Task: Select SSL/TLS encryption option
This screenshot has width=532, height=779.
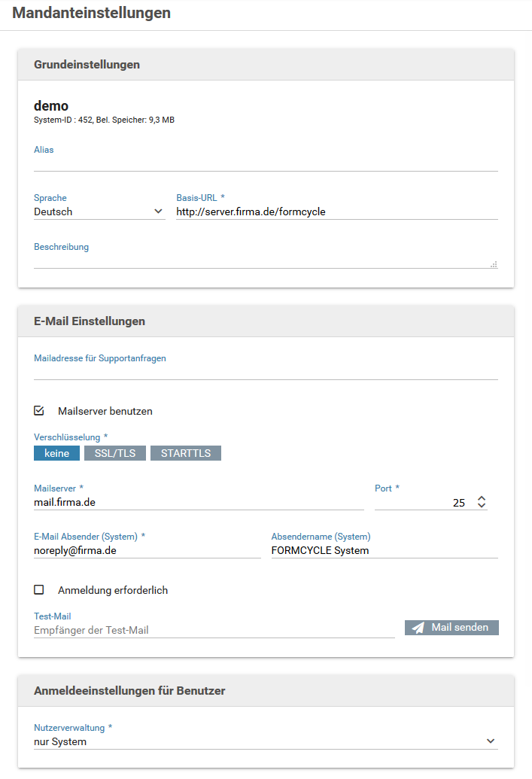Action: click(x=114, y=453)
